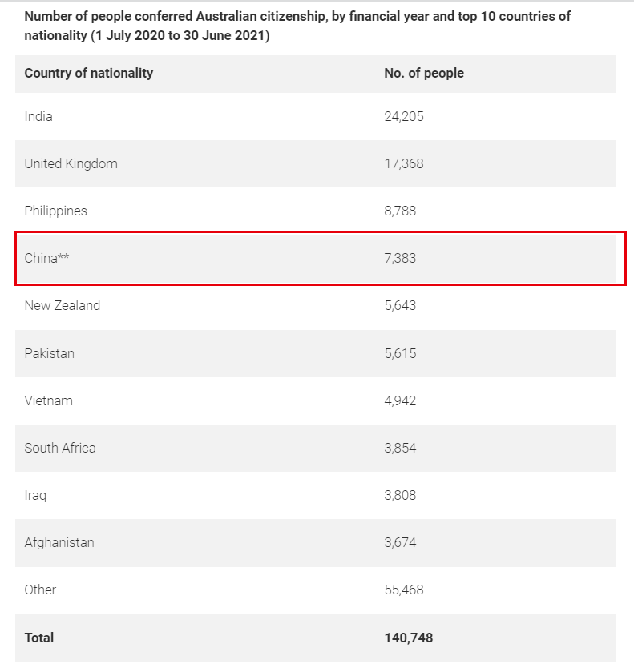This screenshot has height=672, width=634.
Task: Click the South Africa cell
Action: click(x=60, y=448)
